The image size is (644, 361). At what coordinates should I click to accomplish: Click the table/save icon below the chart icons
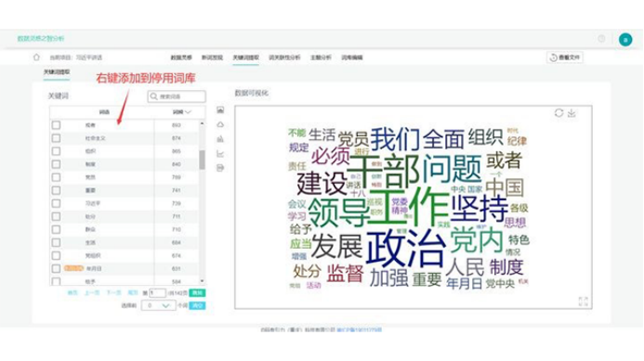point(220,168)
